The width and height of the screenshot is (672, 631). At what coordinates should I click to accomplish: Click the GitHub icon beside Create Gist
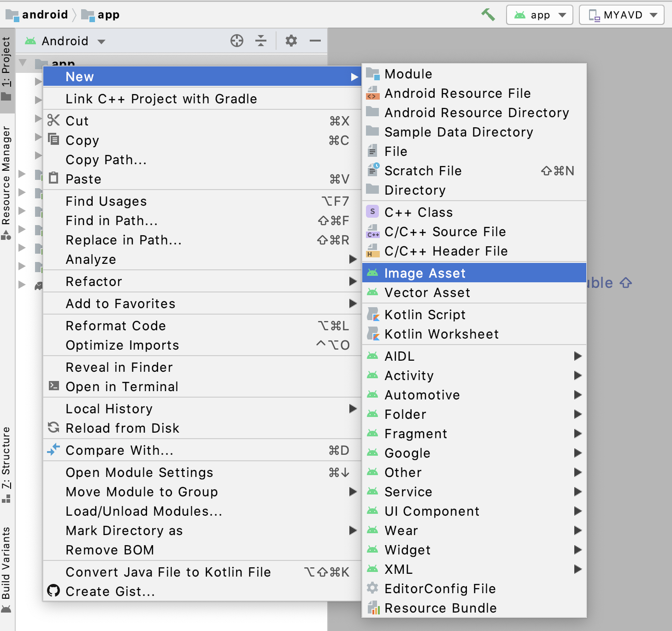click(54, 590)
